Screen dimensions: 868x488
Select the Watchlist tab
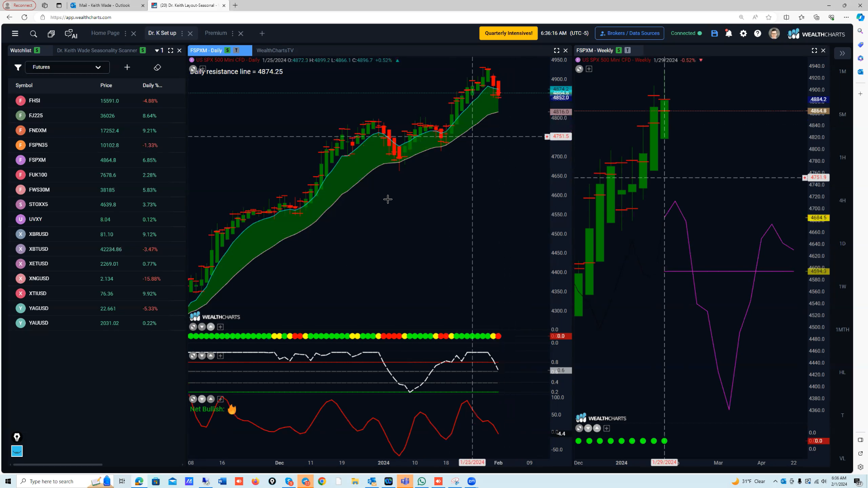(x=21, y=51)
